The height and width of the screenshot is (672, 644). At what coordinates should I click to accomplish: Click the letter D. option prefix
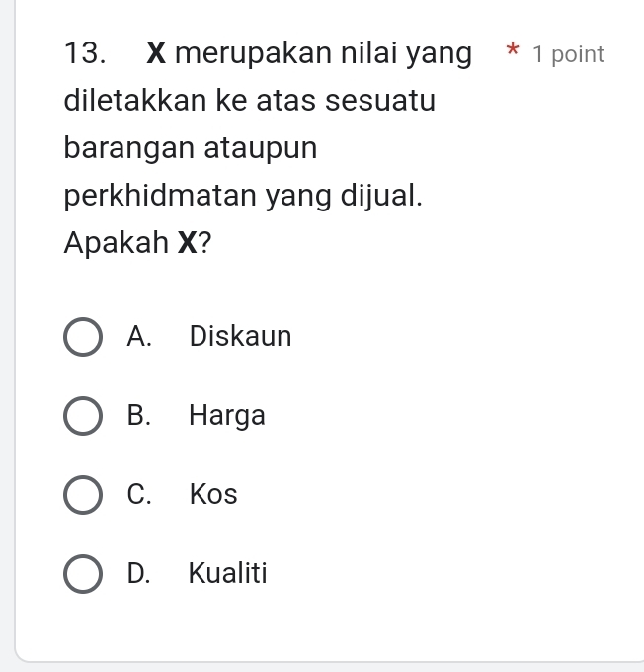[140, 573]
